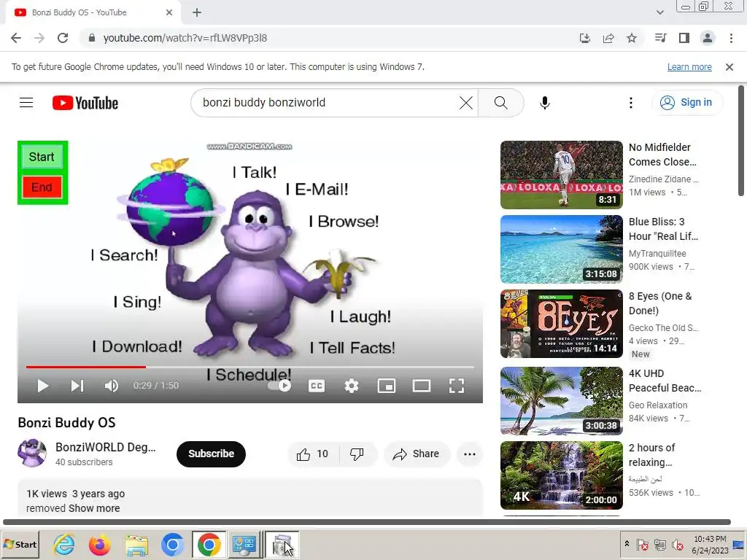Share the Bonzi Buddy OS video
The width and height of the screenshot is (747, 560).
click(417, 454)
